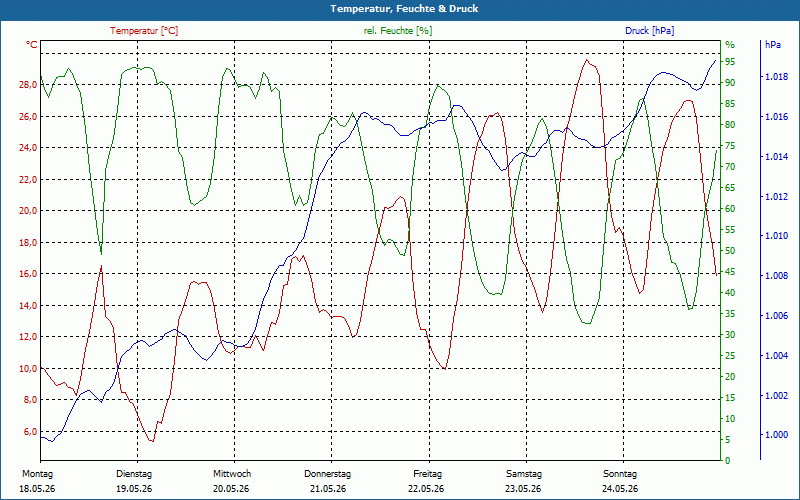Click the '1.008' pressure axis value

tap(776, 276)
